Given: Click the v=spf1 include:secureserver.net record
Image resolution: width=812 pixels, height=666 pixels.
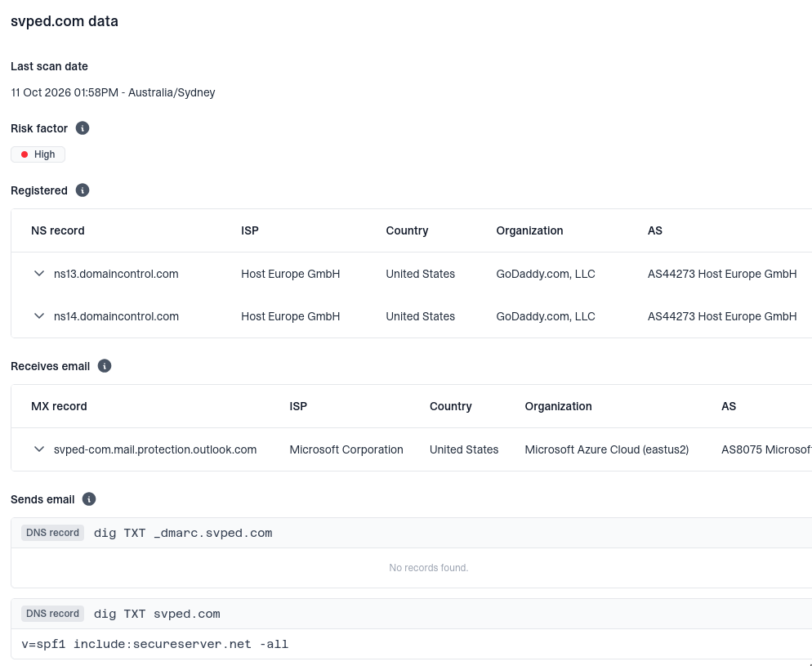Looking at the screenshot, I should point(155,644).
